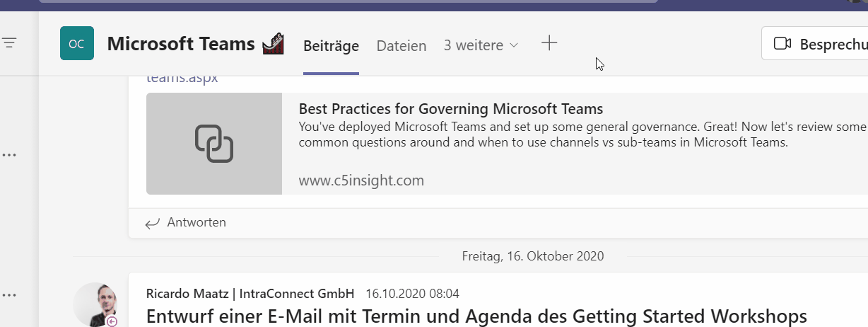Click date separator Freitag, 16. Oktober 2020

tap(533, 256)
